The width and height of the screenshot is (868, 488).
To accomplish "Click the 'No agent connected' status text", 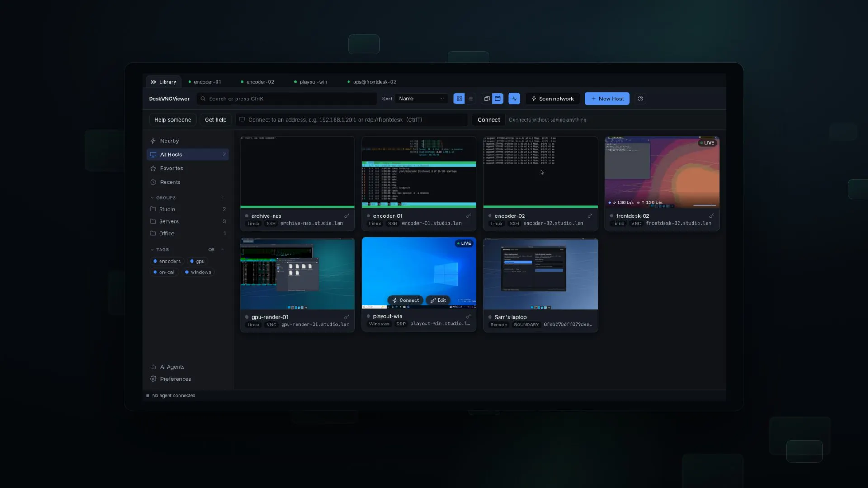I will (174, 396).
